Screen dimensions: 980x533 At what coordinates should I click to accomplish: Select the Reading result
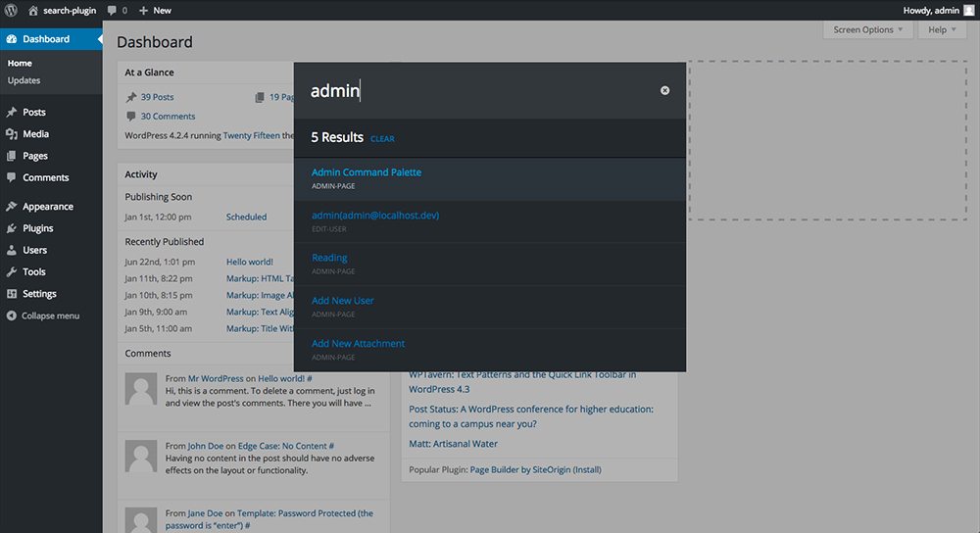490,265
